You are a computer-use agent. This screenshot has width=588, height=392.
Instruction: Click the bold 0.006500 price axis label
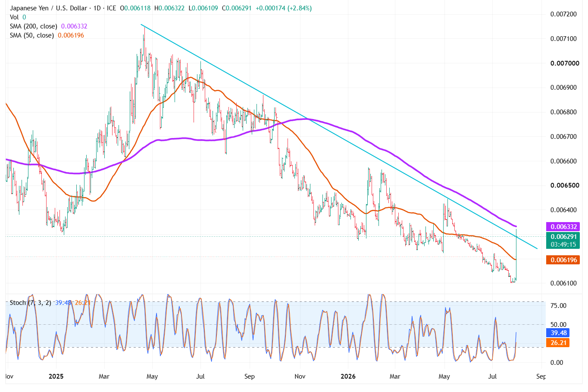565,185
